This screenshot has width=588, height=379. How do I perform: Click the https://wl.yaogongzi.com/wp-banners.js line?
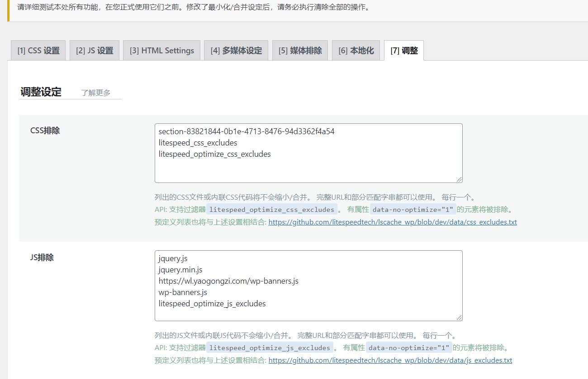pyautogui.click(x=228, y=281)
